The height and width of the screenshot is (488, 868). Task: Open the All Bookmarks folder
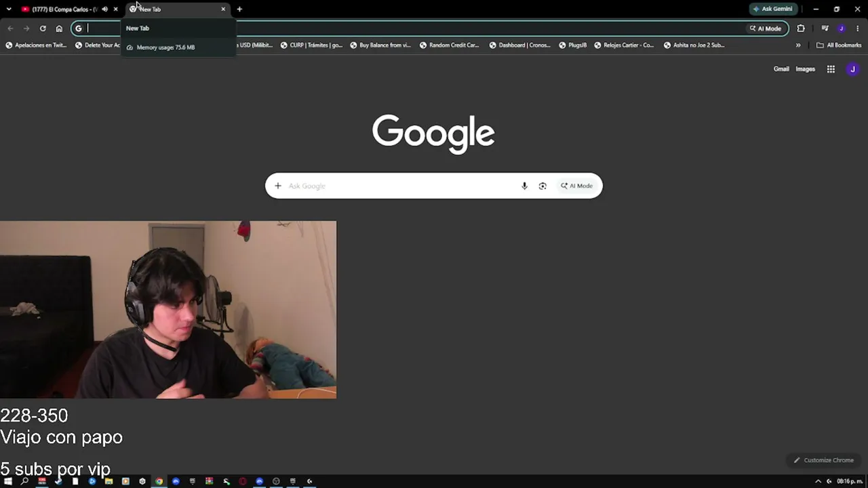pyautogui.click(x=839, y=45)
